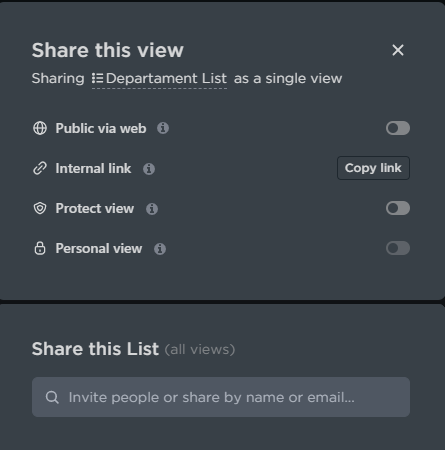Screen dimensions: 445x450
Task: Click the Share this List heading
Action: pyautogui.click(x=95, y=349)
